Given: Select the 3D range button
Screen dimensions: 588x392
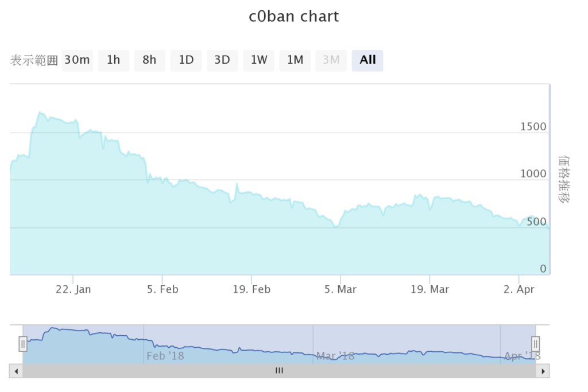Looking at the screenshot, I should pos(222,60).
